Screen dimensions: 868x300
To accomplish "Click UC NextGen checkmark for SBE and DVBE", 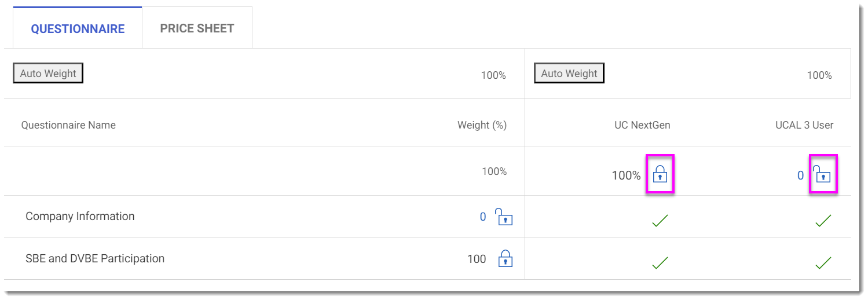I will tap(660, 263).
